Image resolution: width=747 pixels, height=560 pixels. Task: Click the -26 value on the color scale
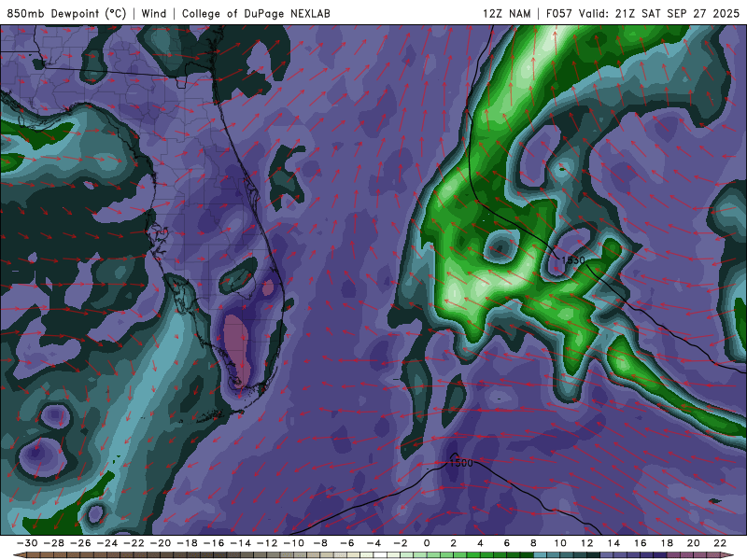click(x=80, y=543)
